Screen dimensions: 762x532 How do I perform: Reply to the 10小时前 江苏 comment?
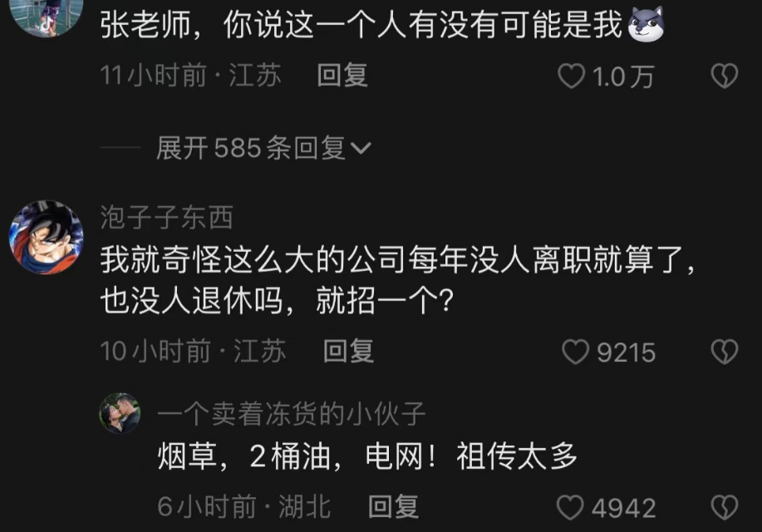348,351
